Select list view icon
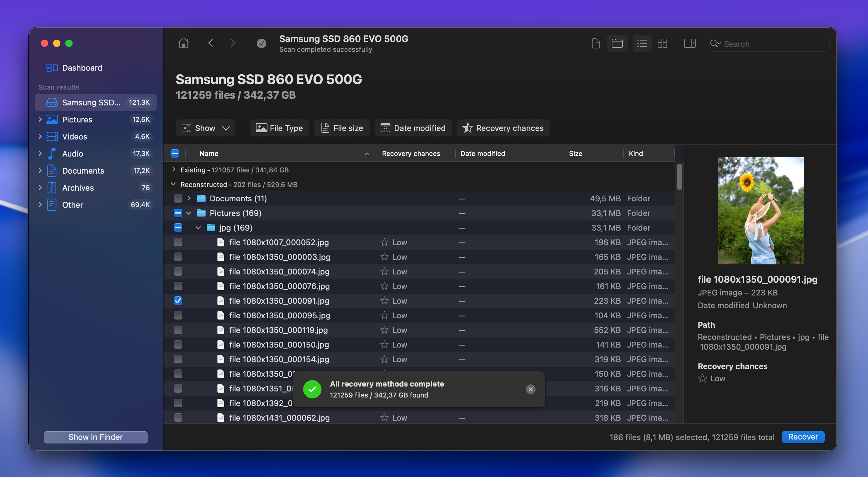The height and width of the screenshot is (477, 868). tap(642, 44)
